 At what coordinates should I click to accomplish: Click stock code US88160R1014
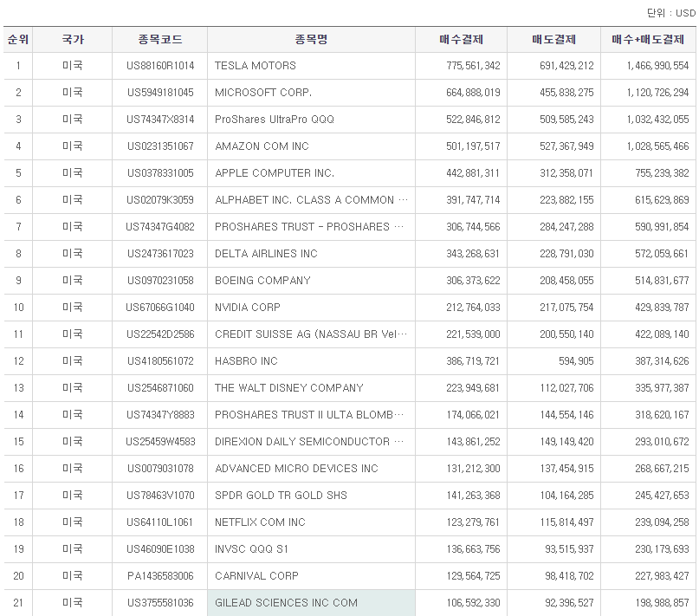click(x=160, y=66)
